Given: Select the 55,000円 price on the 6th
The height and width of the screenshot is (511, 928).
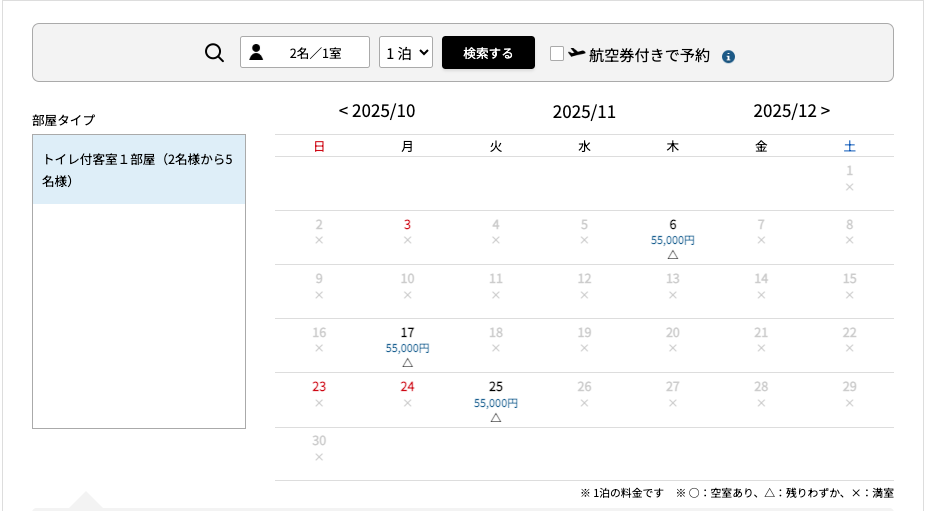Looking at the screenshot, I should [x=673, y=241].
